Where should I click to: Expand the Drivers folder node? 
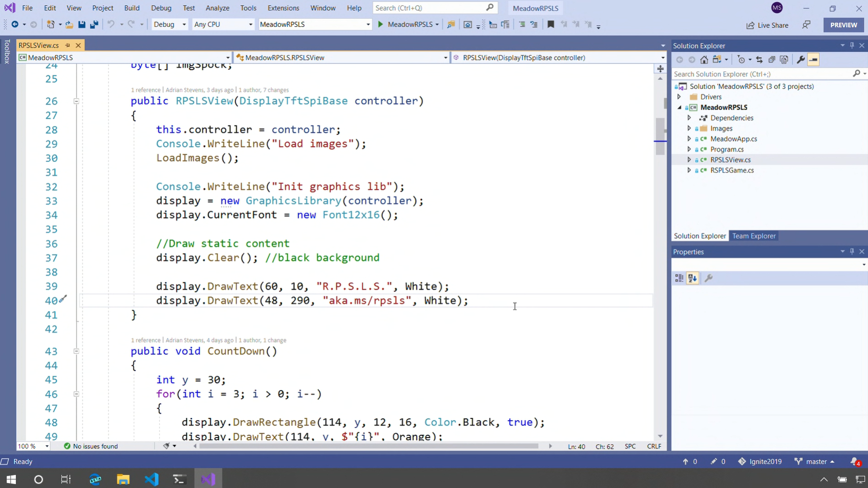click(679, 97)
